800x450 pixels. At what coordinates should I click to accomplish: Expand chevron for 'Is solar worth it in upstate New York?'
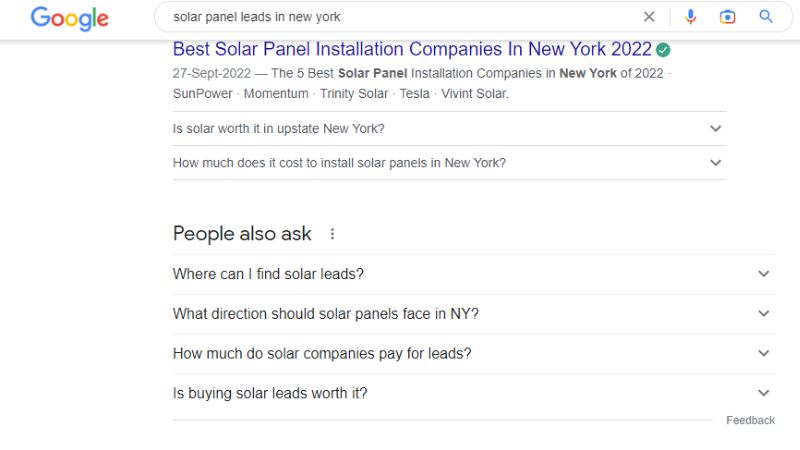716,129
